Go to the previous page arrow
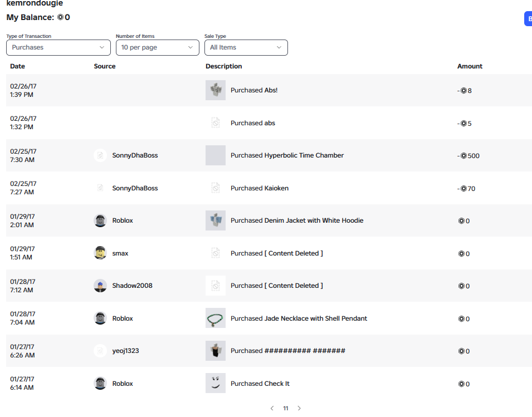 tap(272, 408)
